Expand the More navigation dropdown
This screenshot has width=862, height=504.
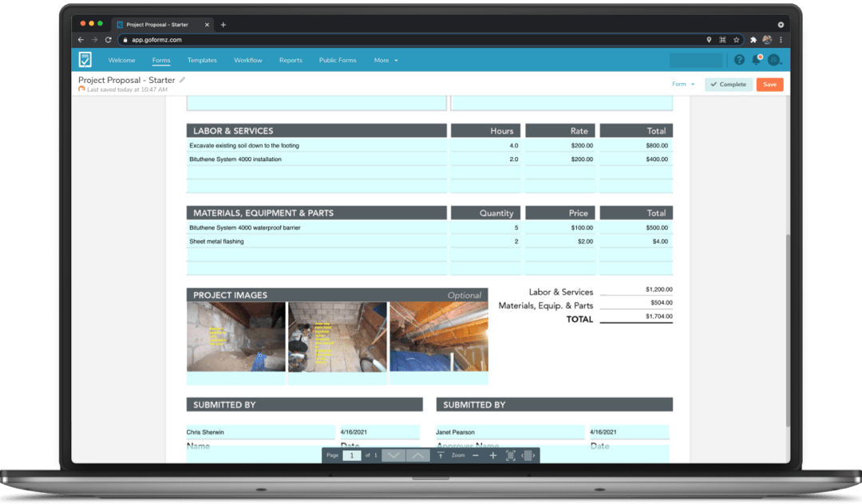(x=386, y=61)
